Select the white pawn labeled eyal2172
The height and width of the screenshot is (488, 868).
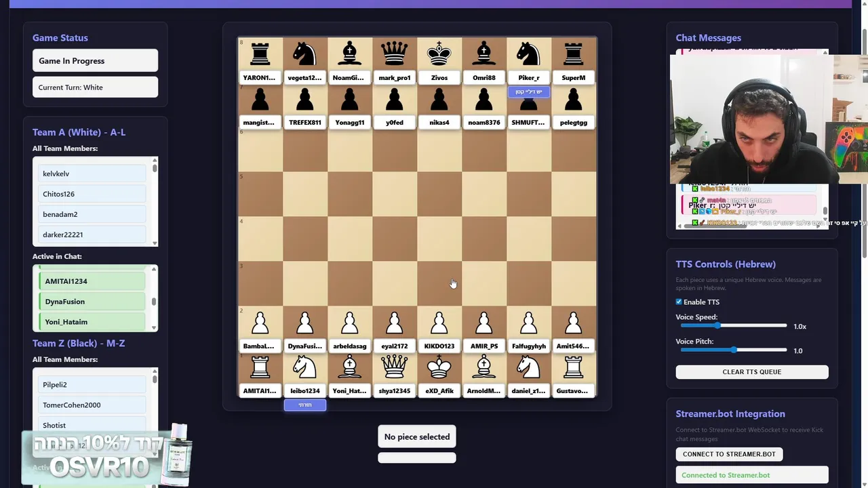(x=394, y=323)
